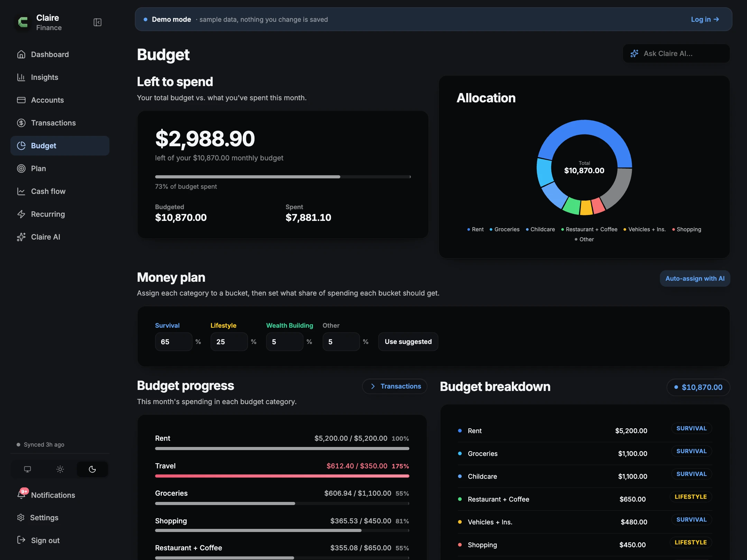Switch to light theme sun icon
Image resolution: width=747 pixels, height=560 pixels.
[x=60, y=469]
